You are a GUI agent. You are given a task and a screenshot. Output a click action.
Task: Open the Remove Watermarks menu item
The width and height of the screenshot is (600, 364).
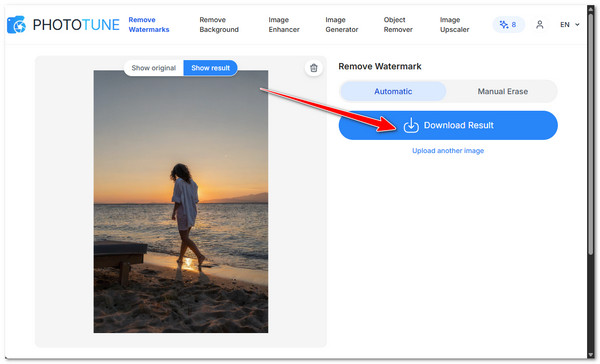[149, 24]
